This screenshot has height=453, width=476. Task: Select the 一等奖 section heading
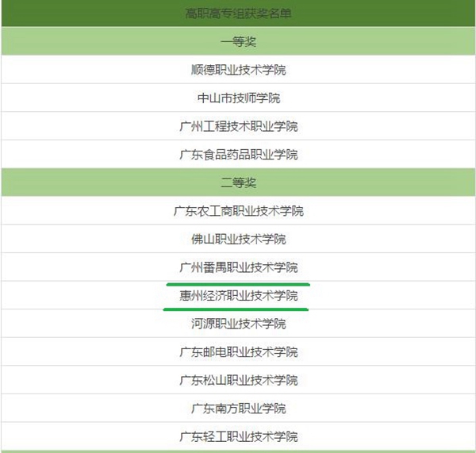238,41
